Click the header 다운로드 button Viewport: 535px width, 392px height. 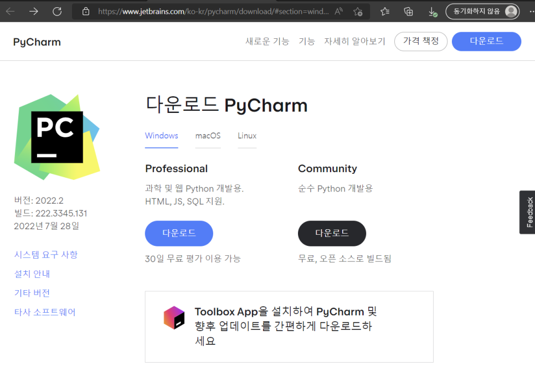click(486, 42)
